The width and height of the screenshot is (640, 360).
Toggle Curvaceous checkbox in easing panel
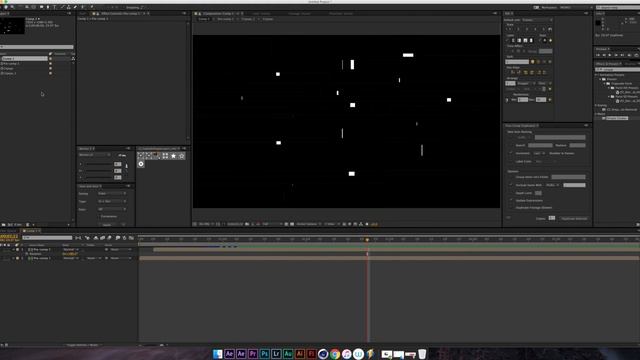pyautogui.click(x=98, y=216)
